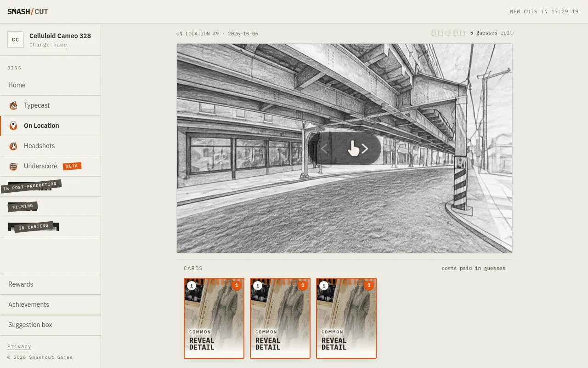Click the 'ON LOCATION #9 · 2026-10-06' heading

tap(217, 34)
